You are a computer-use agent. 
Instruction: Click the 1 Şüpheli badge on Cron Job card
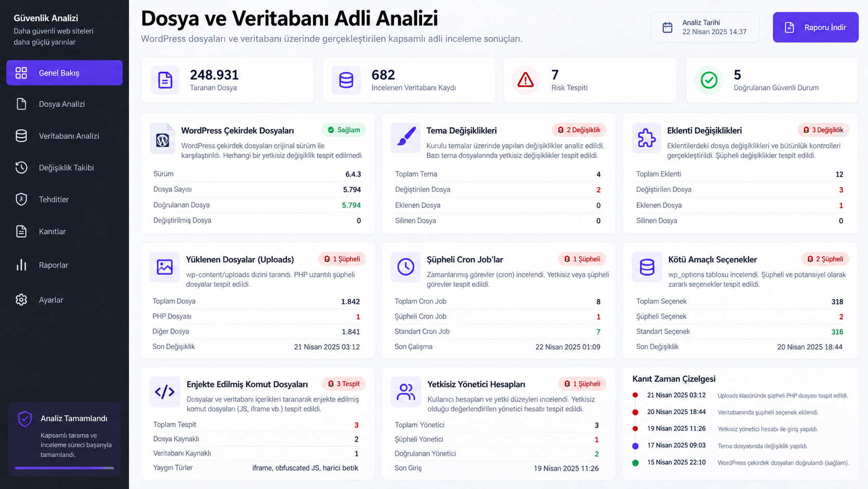(x=582, y=259)
